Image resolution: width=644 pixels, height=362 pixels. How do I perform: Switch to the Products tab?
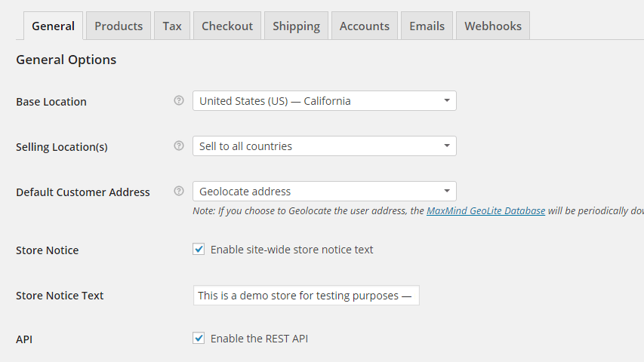pyautogui.click(x=119, y=26)
